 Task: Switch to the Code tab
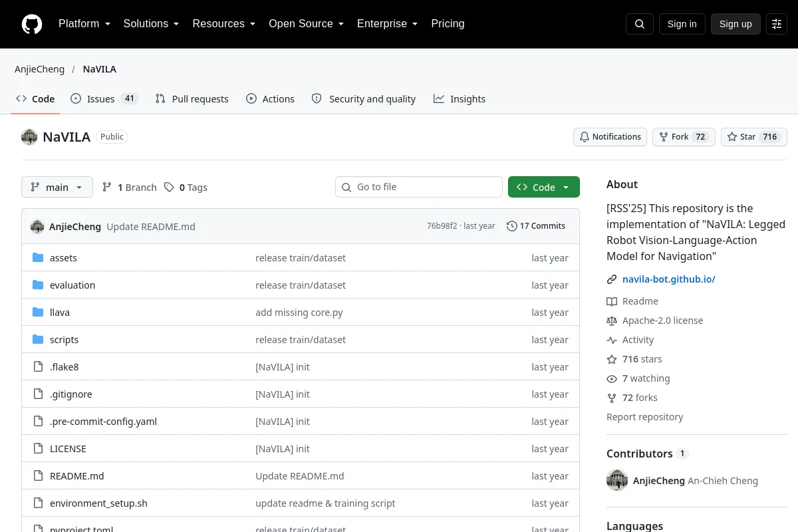tap(35, 99)
